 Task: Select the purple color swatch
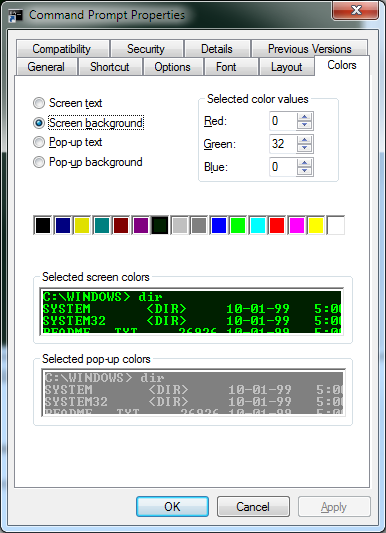[141, 225]
